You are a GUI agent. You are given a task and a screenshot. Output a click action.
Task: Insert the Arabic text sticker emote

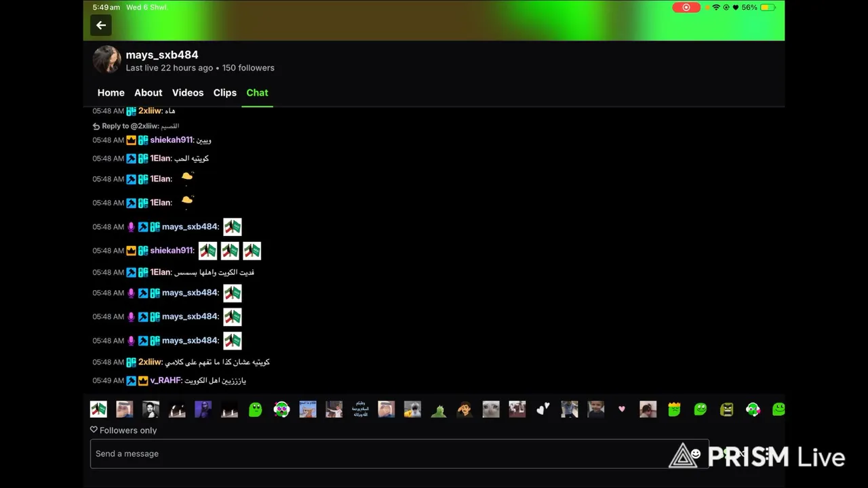tap(360, 409)
